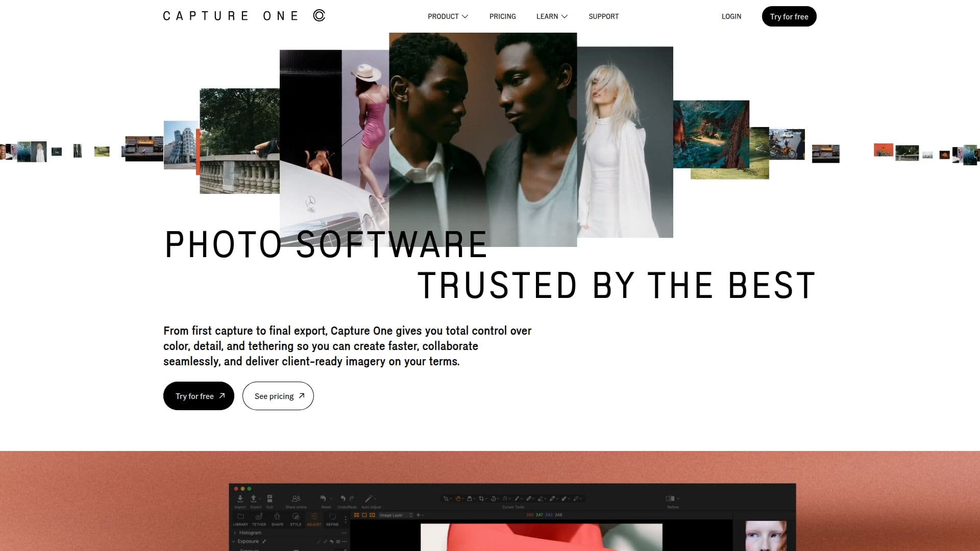Screen dimensions: 980x551
Task: Select the Crop cursor tool
Action: click(481, 498)
